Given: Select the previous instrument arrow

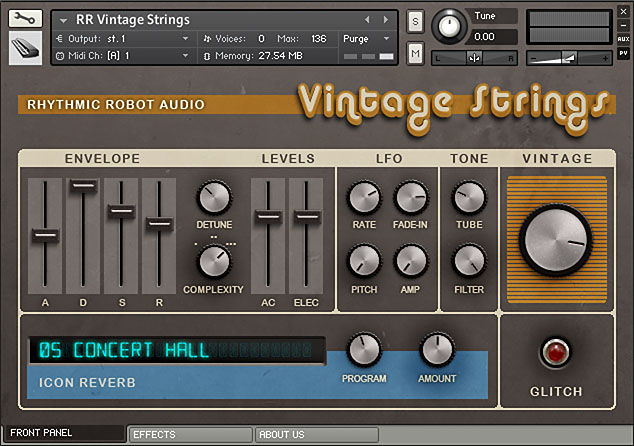Looking at the screenshot, I should tap(366, 19).
